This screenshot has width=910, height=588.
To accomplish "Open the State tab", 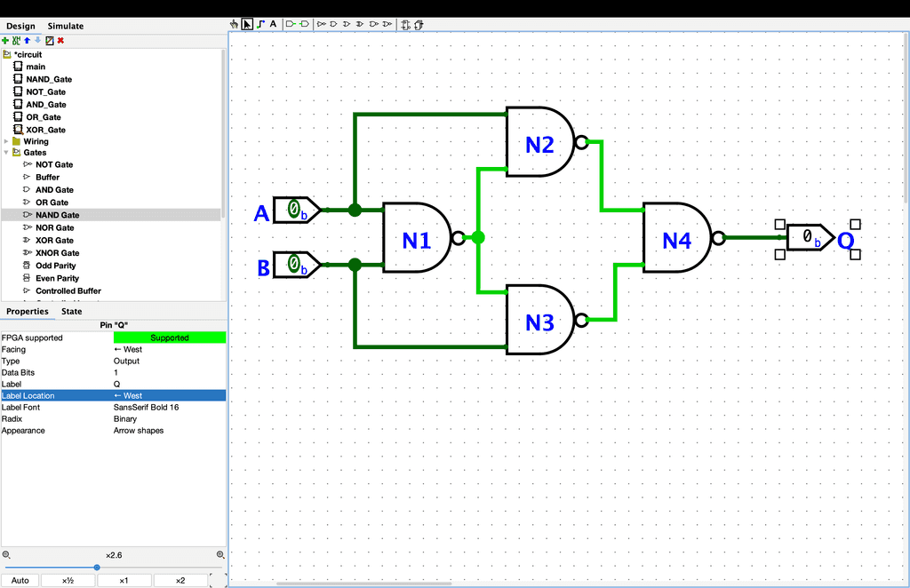I will click(71, 312).
